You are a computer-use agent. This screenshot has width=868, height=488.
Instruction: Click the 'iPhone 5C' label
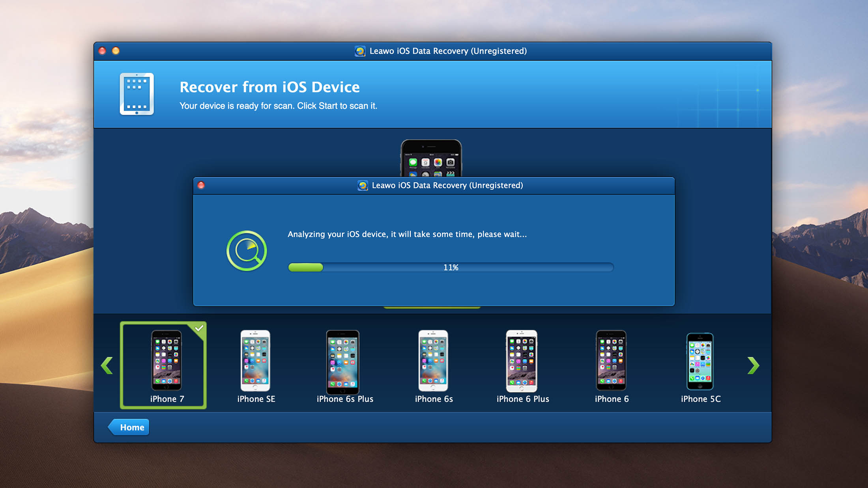click(701, 399)
